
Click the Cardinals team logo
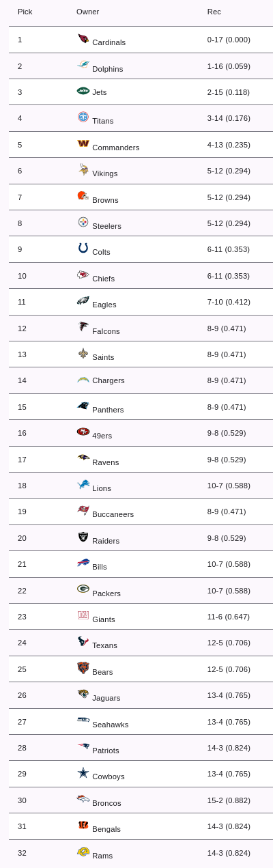[83, 39]
